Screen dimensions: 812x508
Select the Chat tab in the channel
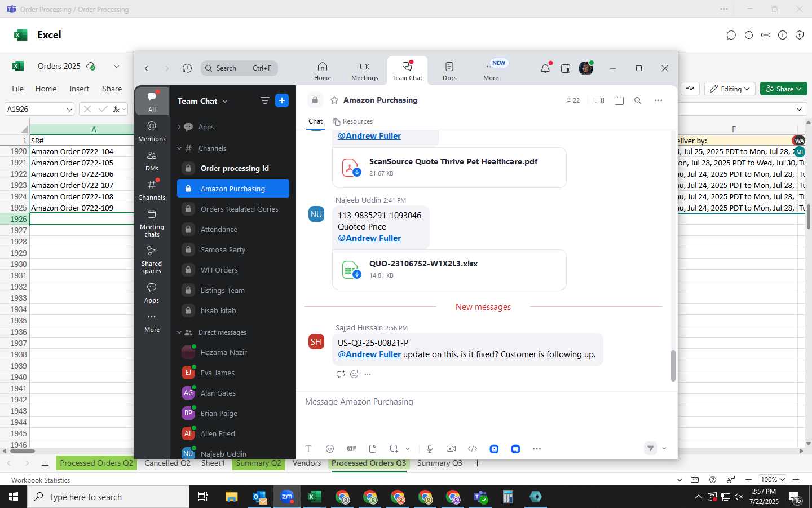click(315, 121)
